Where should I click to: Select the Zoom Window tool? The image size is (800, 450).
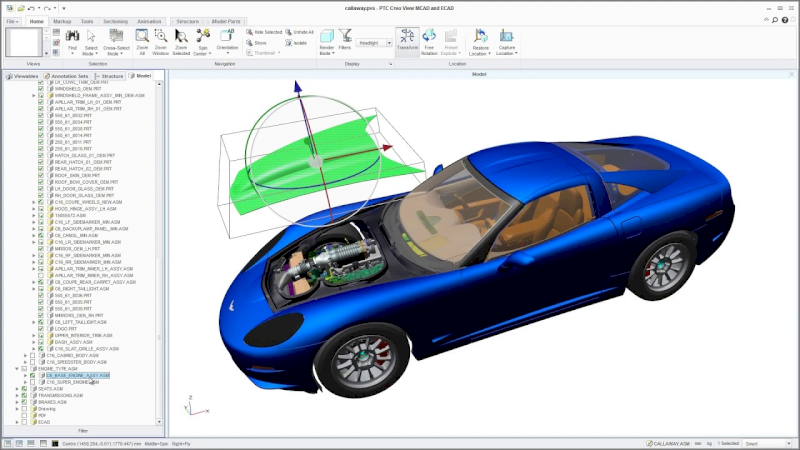(160, 37)
